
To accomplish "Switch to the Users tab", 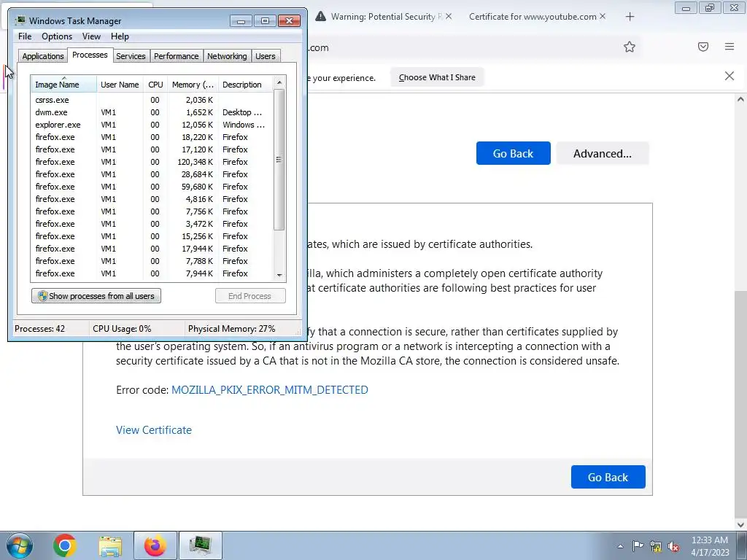I will (266, 56).
